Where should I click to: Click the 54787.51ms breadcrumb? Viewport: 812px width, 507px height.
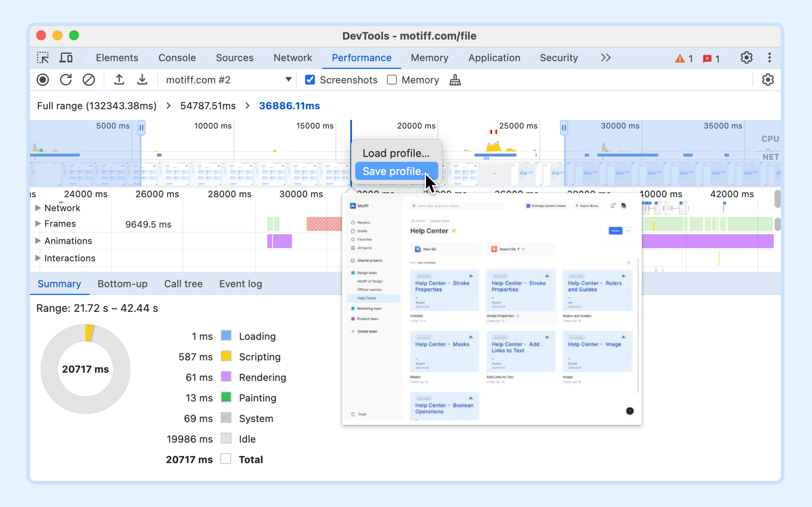[208, 106]
